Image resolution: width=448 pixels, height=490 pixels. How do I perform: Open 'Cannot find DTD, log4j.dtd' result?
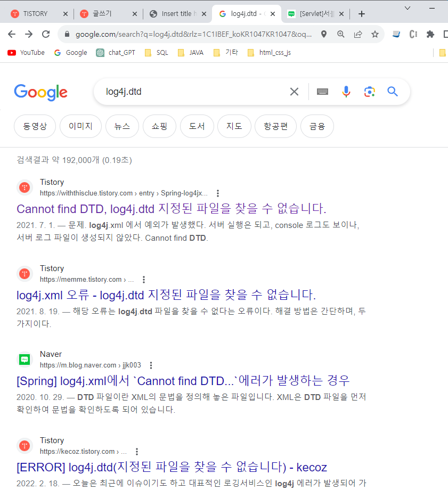(x=172, y=209)
